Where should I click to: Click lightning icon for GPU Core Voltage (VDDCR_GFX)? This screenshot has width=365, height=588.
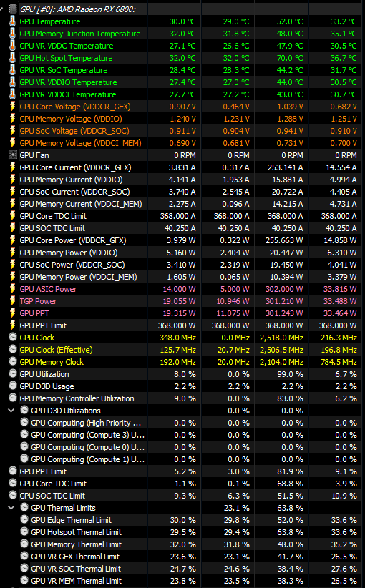tap(12, 107)
